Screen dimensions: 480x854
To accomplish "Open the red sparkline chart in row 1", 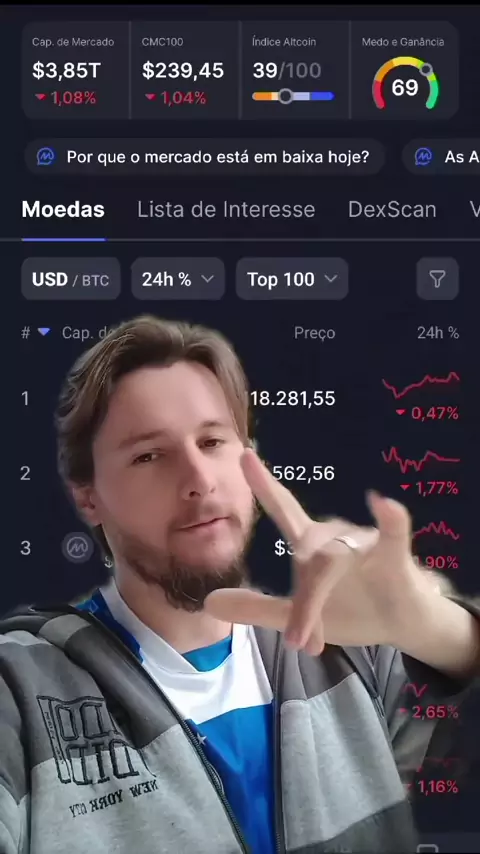I will coord(420,385).
